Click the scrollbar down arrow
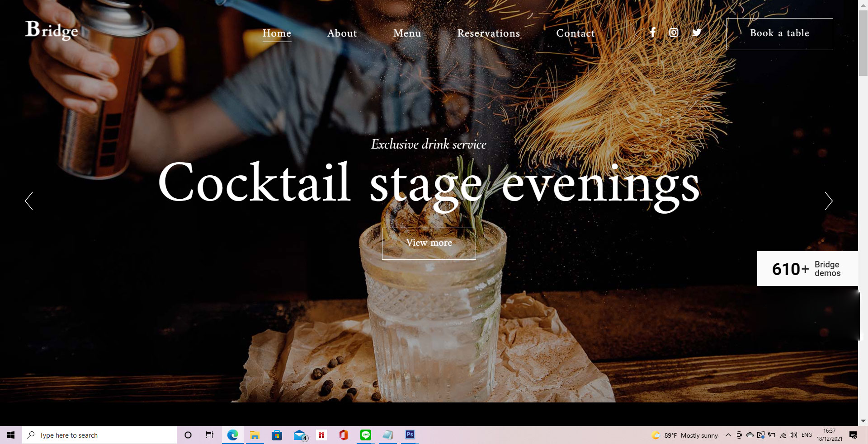 click(863, 421)
